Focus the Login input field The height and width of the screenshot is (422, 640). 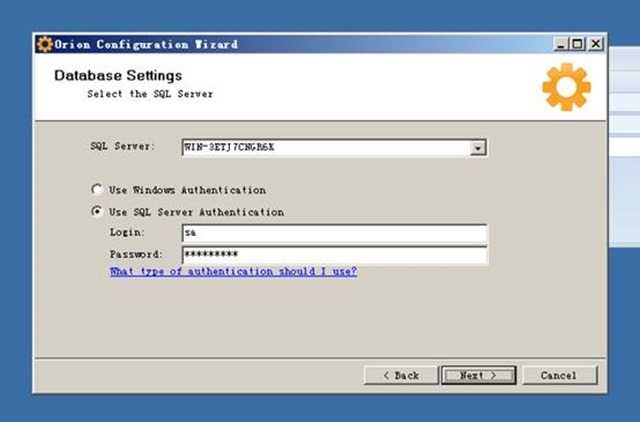point(334,233)
